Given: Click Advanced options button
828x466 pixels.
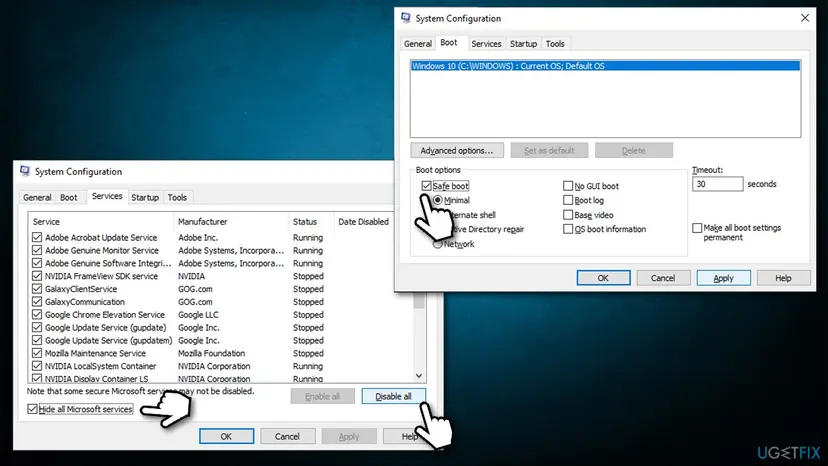Looking at the screenshot, I should 457,151.
